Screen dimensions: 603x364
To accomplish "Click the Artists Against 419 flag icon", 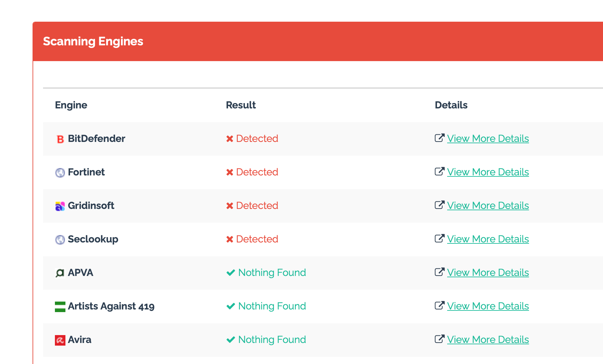I will (60, 307).
